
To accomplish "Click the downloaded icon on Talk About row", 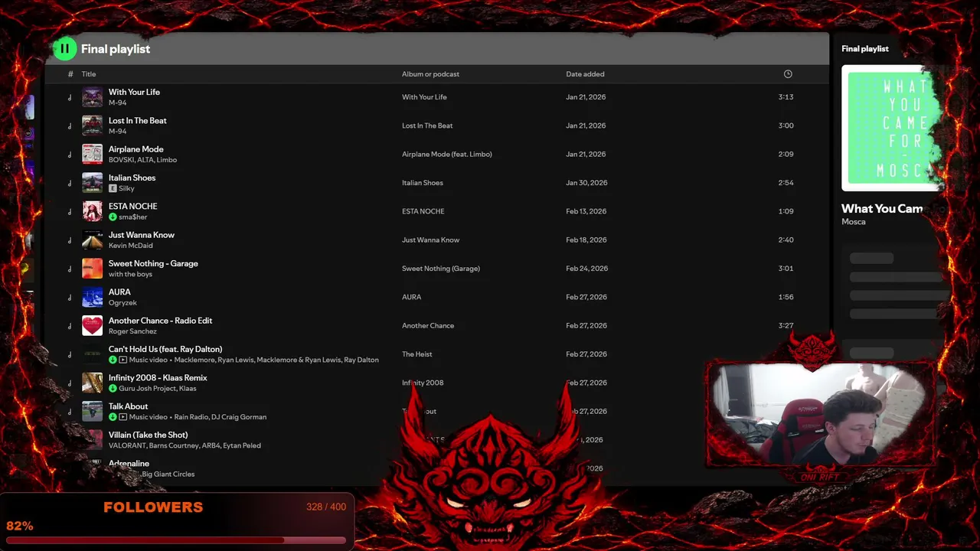I will pos(113,417).
